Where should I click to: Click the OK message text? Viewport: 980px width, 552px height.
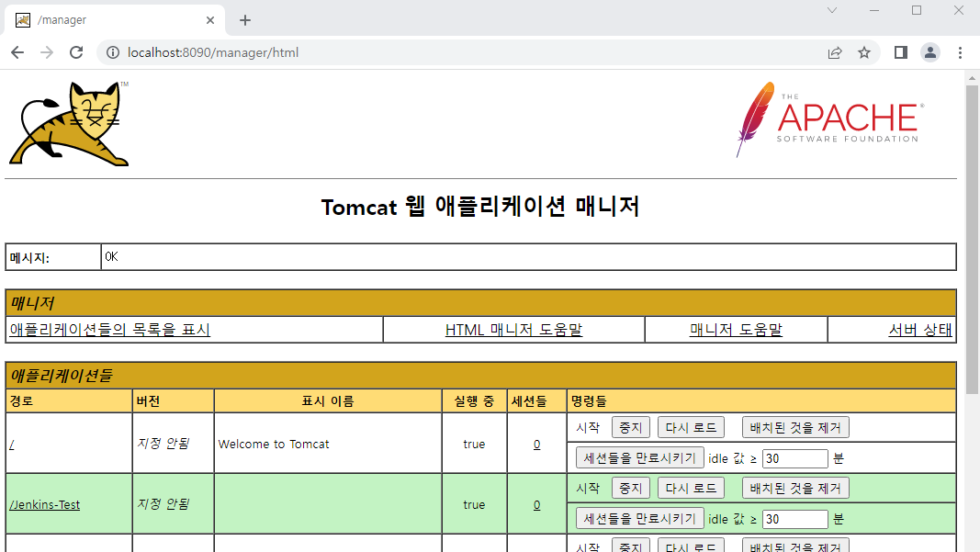tap(111, 257)
